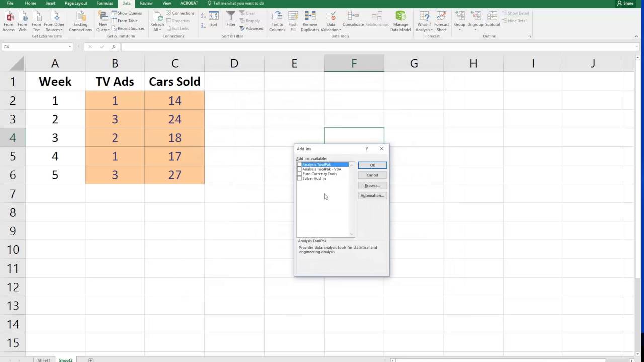This screenshot has width=644, height=362.
Task: Sort ascending with the A to Z icon
Action: coord(203,16)
